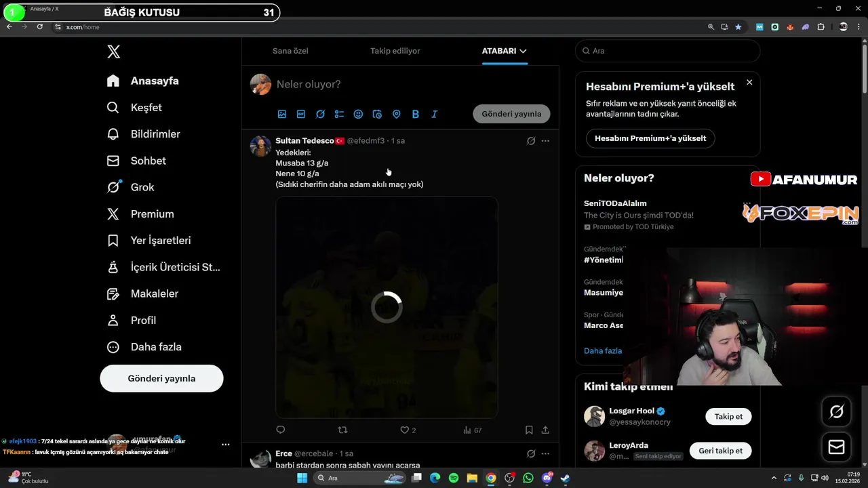The width and height of the screenshot is (868, 488).
Task: Open the browser Extensions puzzle menu
Action: tap(821, 27)
